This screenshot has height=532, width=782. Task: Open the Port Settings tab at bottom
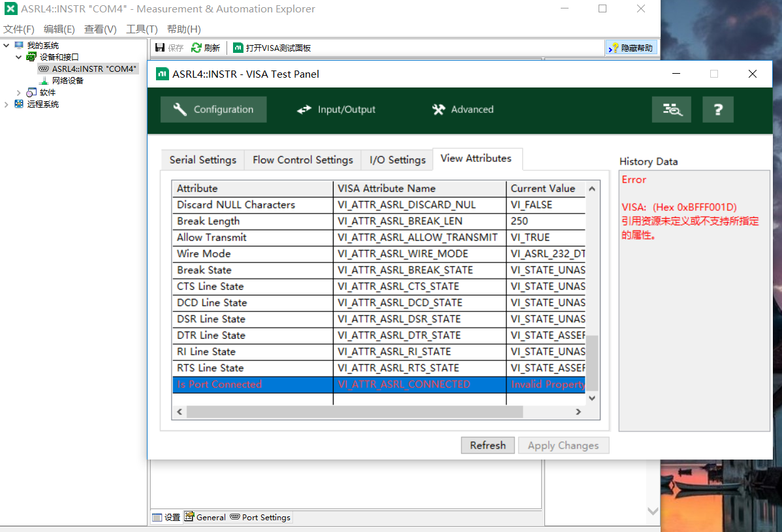coord(260,518)
